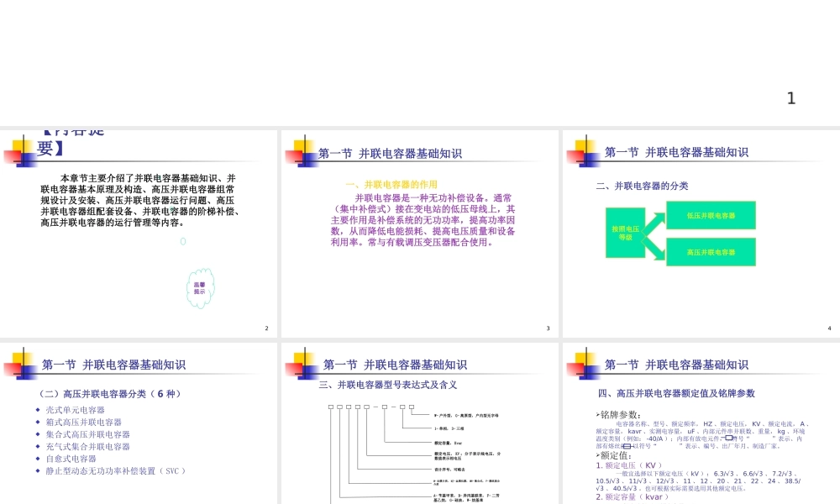Click the bullet beside 自愈式电容器
The image size is (840, 504).
(x=37, y=458)
